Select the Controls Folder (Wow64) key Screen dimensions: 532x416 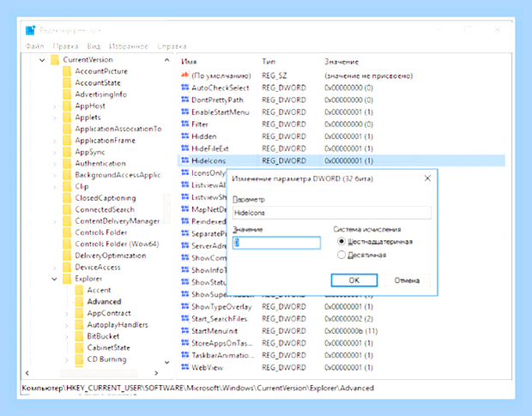117,244
